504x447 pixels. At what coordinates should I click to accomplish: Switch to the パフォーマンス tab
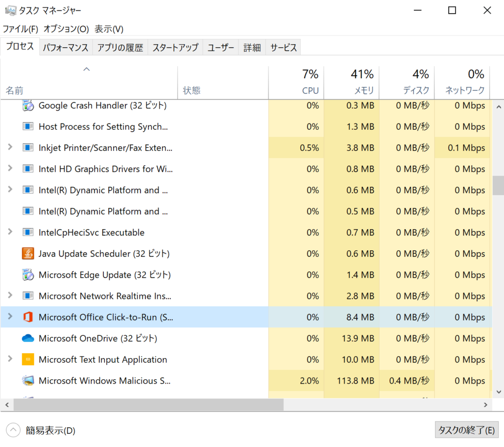pos(65,48)
